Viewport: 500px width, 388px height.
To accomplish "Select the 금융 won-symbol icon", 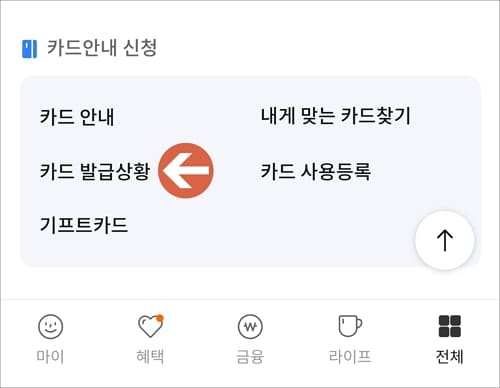I will click(x=250, y=327).
